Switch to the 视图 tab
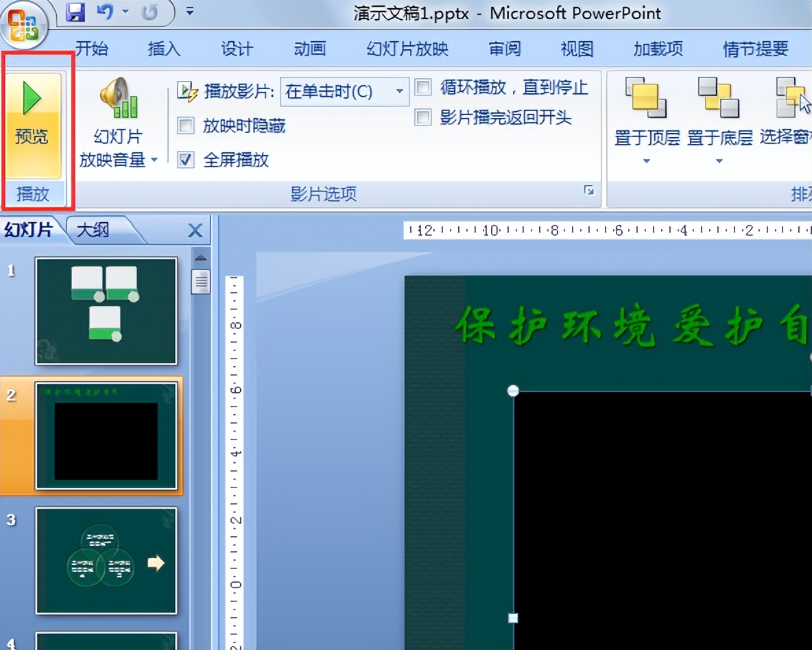 coord(577,49)
